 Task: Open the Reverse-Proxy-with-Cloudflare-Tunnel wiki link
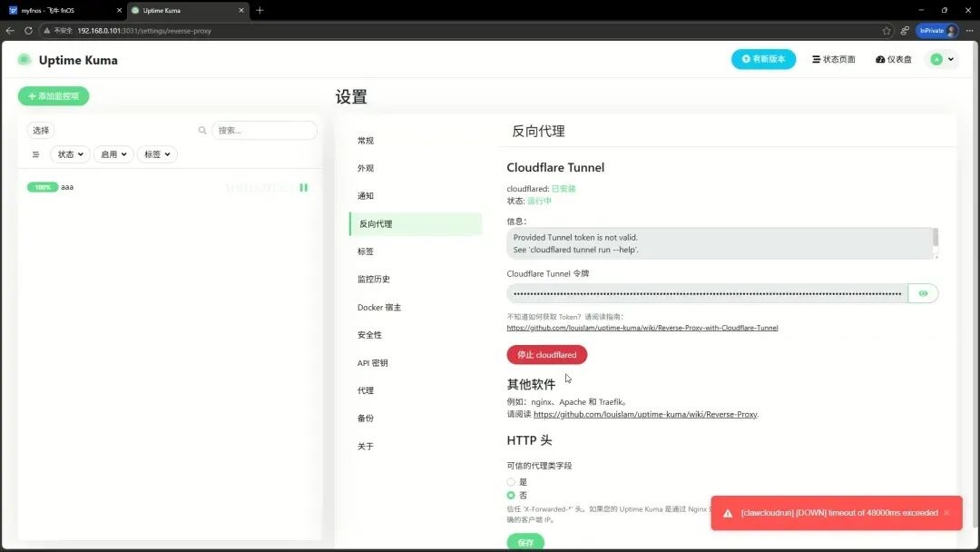[x=642, y=328]
